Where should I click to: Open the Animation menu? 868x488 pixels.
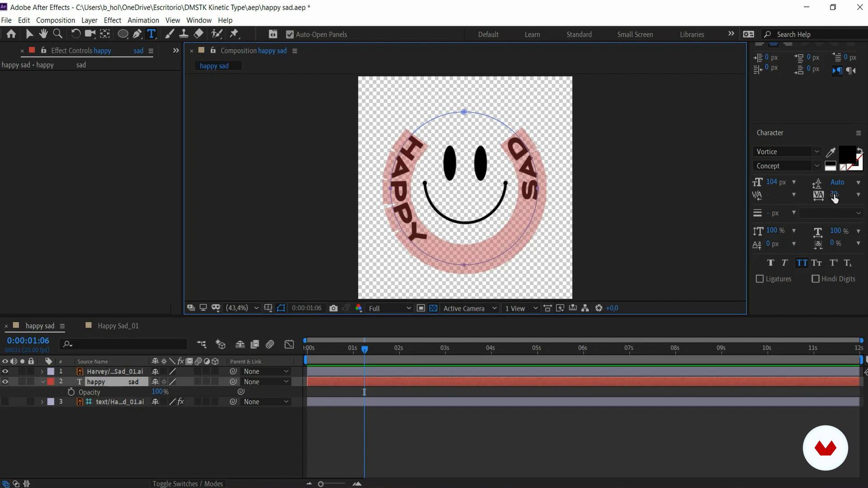click(143, 20)
